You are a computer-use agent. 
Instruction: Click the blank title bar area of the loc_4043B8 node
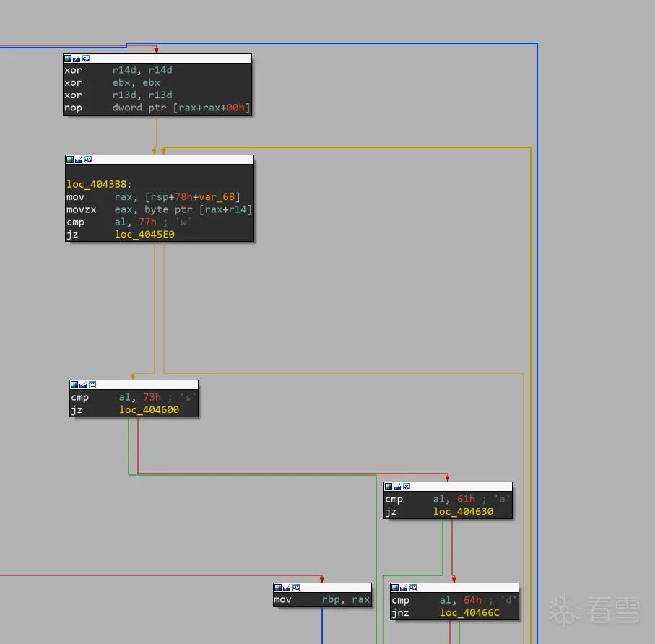point(173,160)
